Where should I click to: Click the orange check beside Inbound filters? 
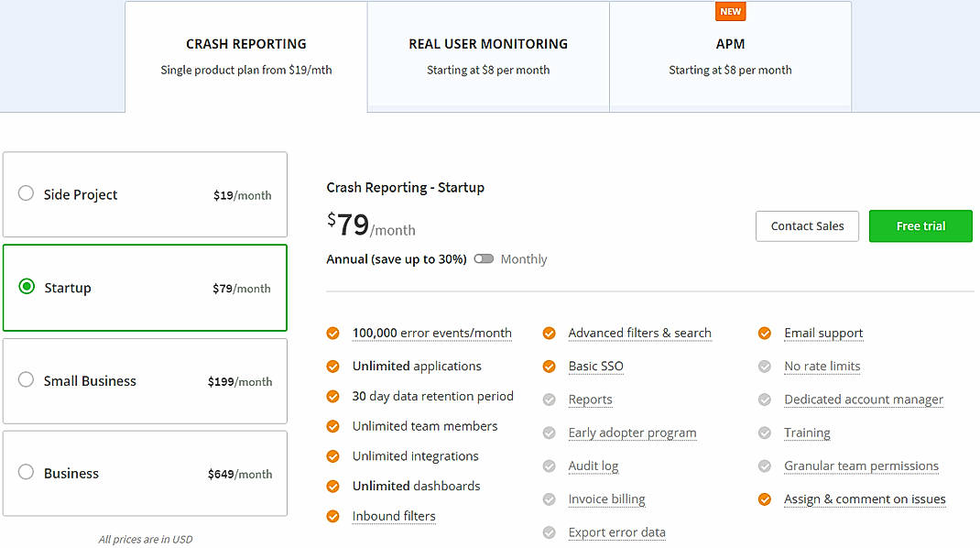(332, 517)
